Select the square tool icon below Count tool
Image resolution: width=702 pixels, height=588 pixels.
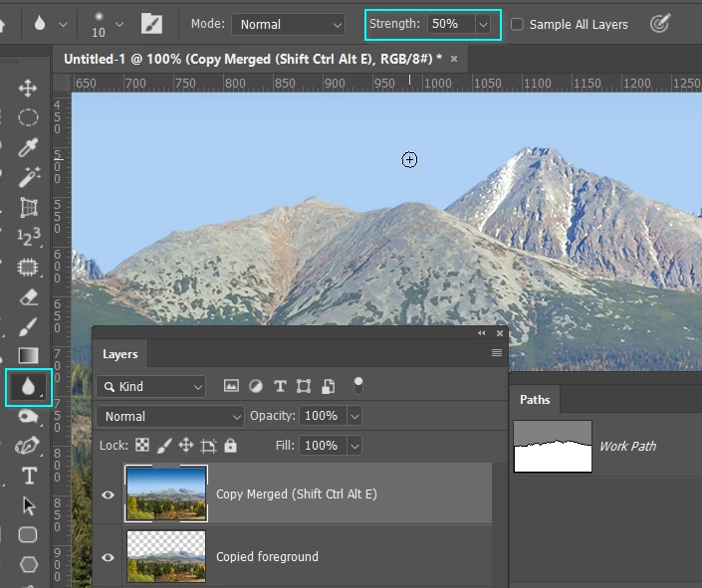[x=28, y=268]
